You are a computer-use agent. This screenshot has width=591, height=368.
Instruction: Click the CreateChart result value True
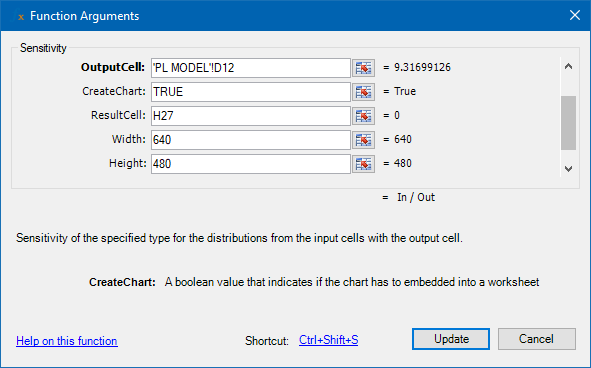[x=405, y=91]
